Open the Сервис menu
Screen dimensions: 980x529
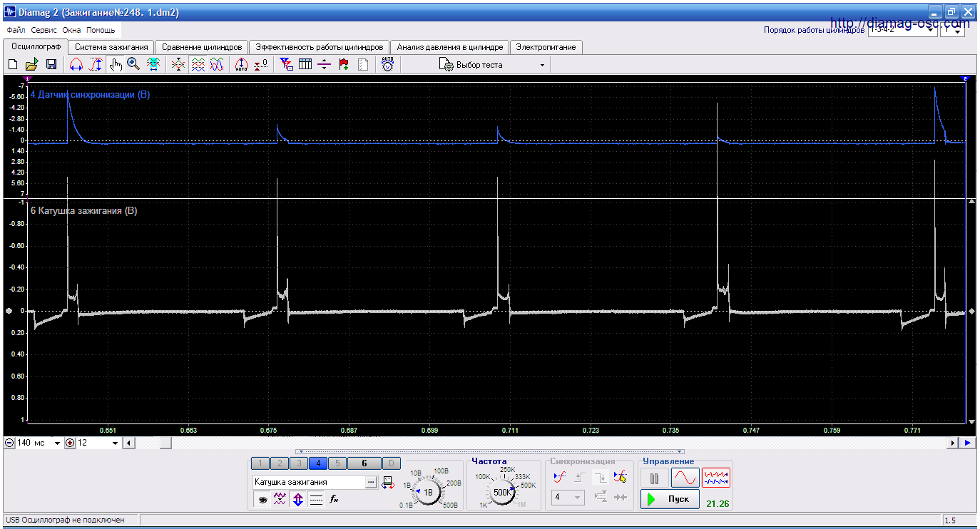(x=44, y=31)
